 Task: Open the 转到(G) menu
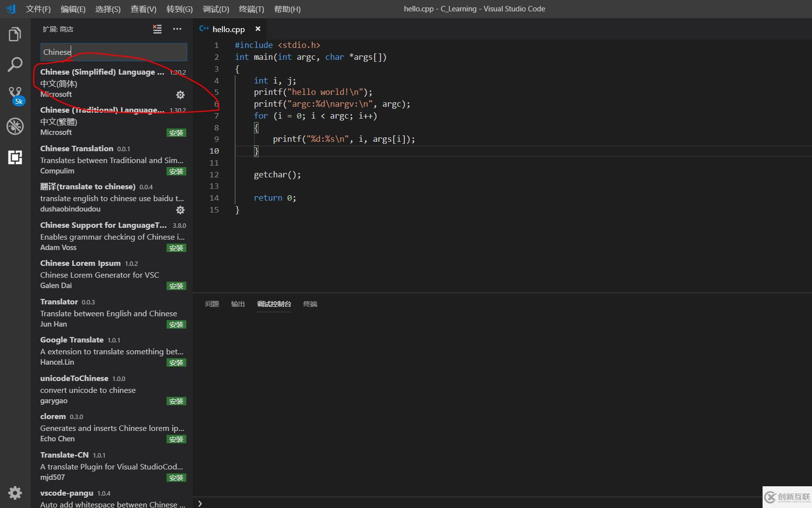coord(179,9)
